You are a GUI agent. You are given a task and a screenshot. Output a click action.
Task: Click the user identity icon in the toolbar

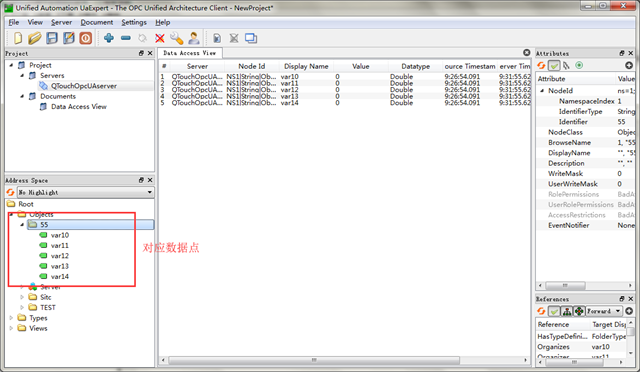pos(194,38)
